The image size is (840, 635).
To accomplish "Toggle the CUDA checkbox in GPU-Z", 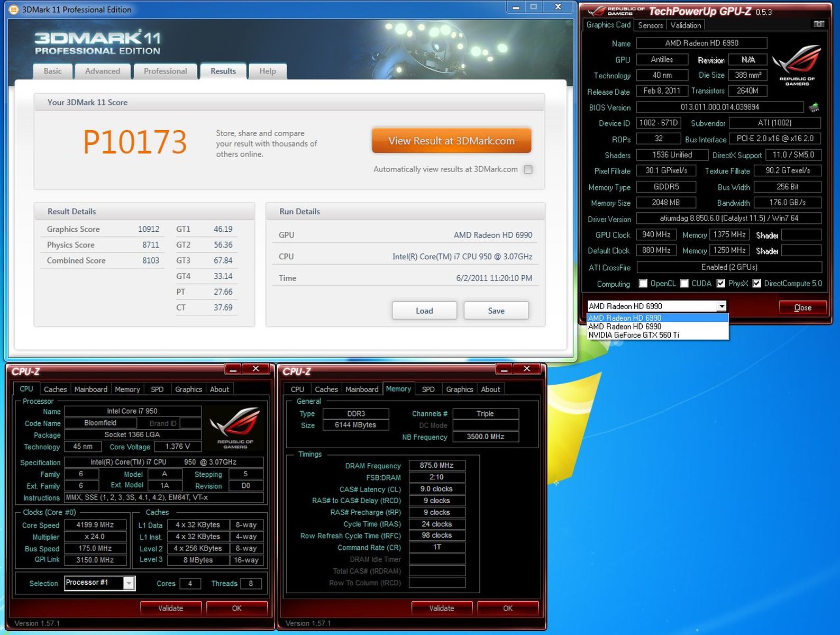I will point(684,283).
